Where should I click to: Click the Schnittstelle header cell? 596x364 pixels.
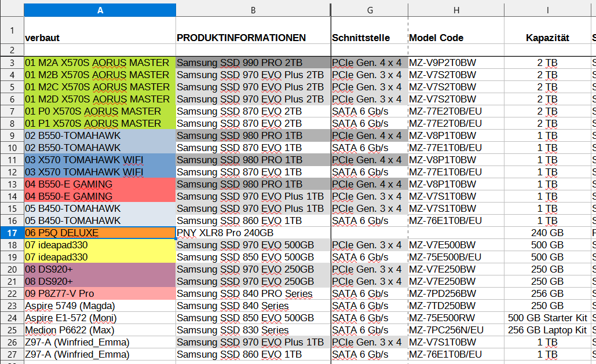tap(370, 31)
